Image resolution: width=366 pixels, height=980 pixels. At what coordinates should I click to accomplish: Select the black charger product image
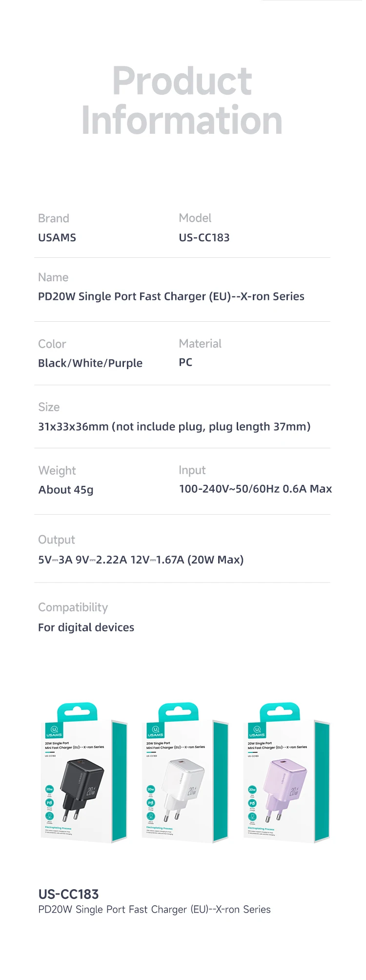83,786
